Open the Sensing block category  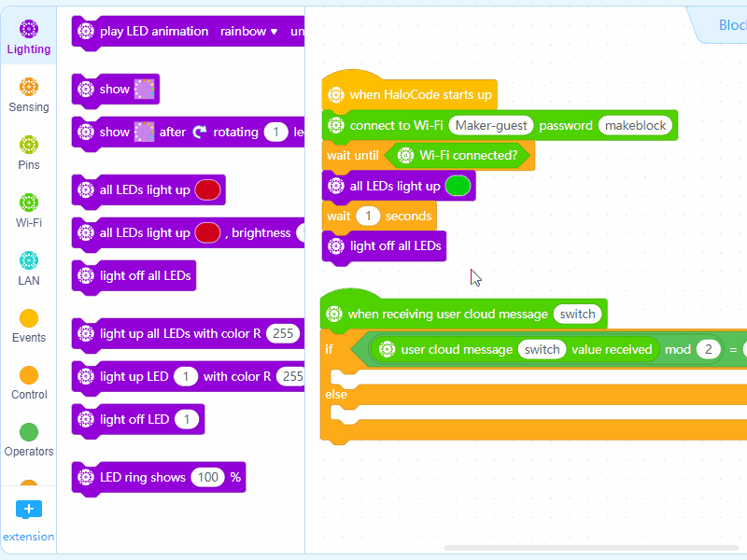pos(29,95)
